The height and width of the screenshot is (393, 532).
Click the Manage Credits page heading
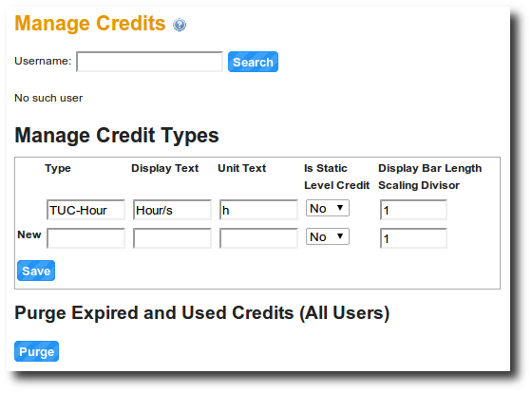click(90, 24)
